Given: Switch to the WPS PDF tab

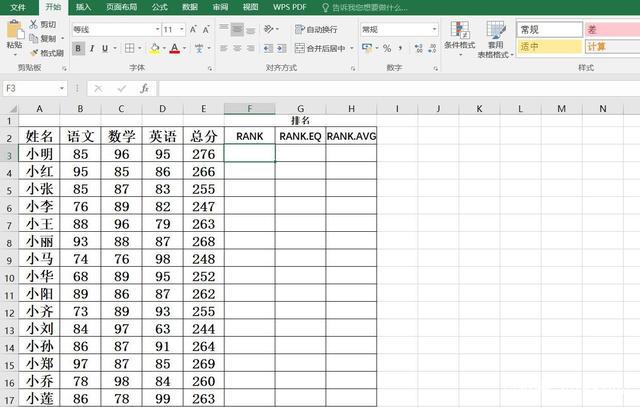Looking at the screenshot, I should click(x=289, y=7).
